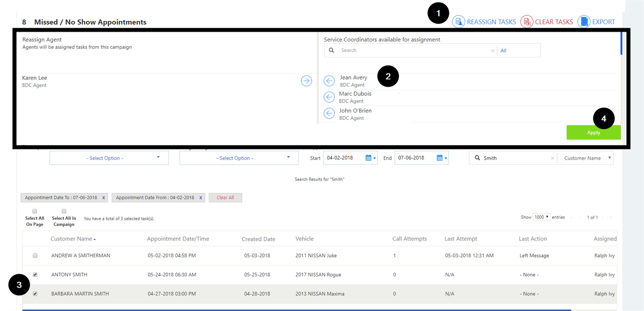Click the Clear Tasks icon
The height and width of the screenshot is (311, 644).
click(527, 21)
